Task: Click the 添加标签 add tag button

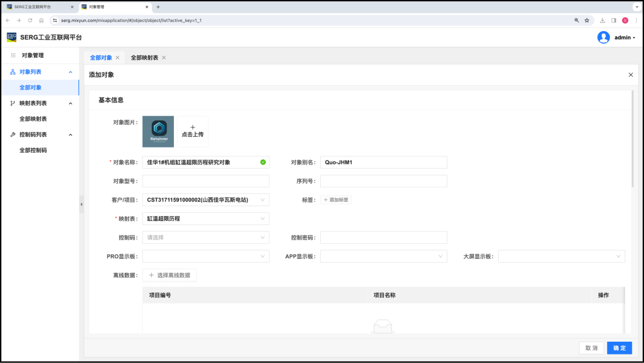Action: pyautogui.click(x=336, y=200)
